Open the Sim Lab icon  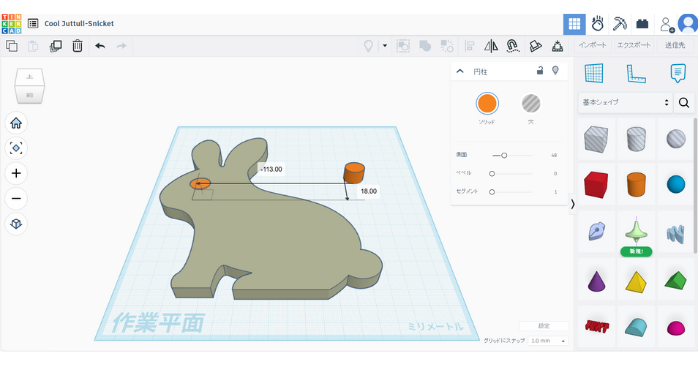coord(597,24)
